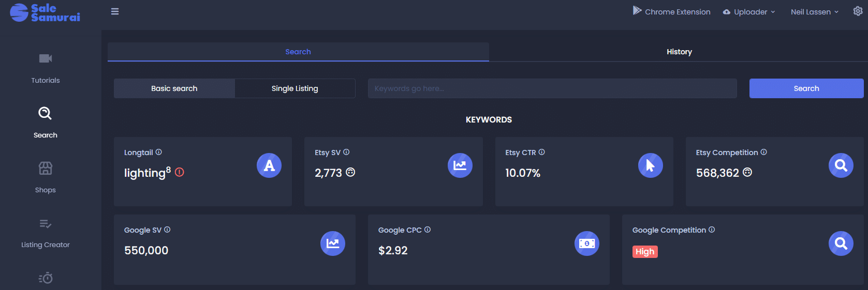Open settings gear icon
This screenshot has height=290, width=868.
[x=858, y=11]
